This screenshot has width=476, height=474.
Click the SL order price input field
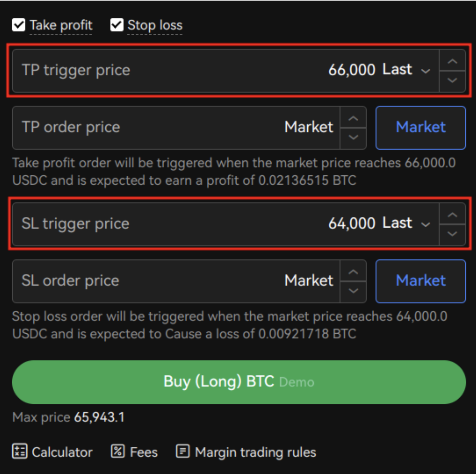[176, 281]
